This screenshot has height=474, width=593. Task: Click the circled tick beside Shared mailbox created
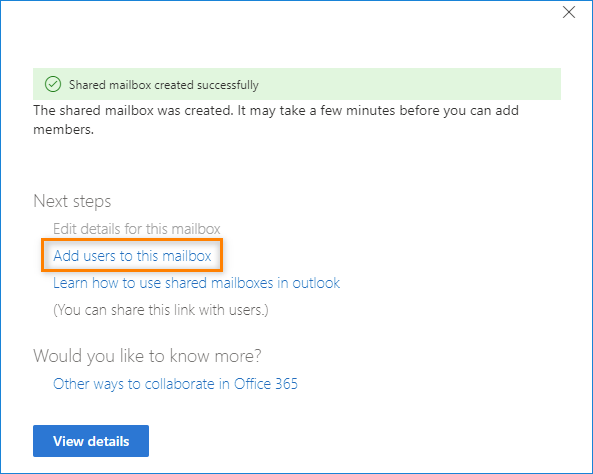click(x=53, y=84)
